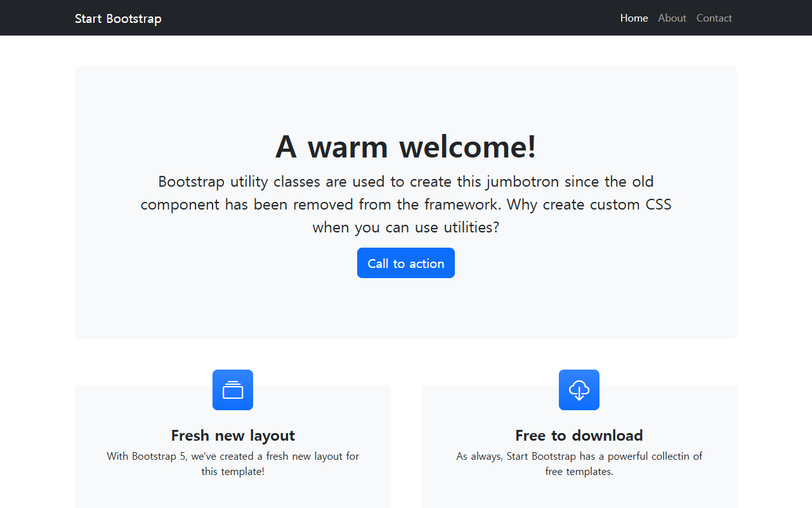Image resolution: width=812 pixels, height=508 pixels.
Task: Click the cloud download icon
Action: (x=579, y=390)
